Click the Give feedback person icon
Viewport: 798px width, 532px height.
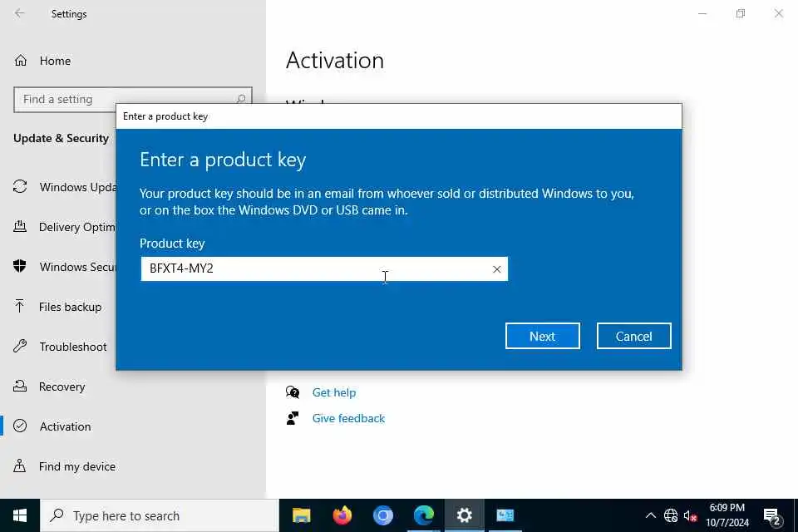point(293,418)
